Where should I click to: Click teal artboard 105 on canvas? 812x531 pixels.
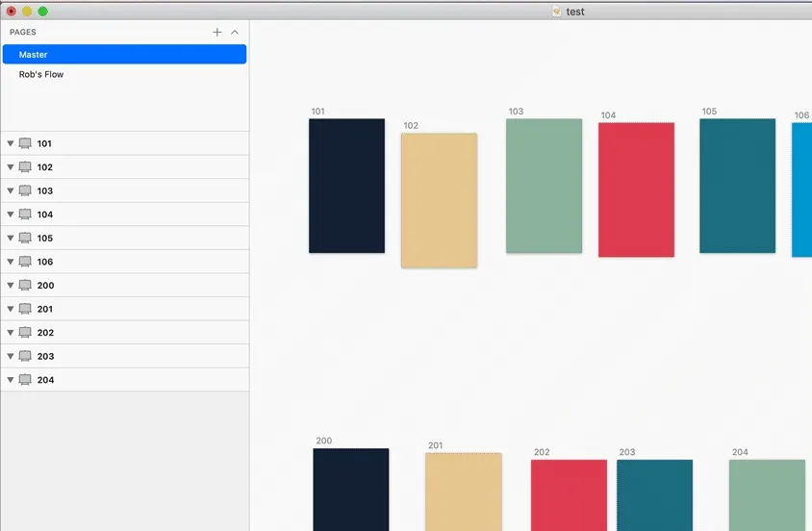(x=737, y=186)
